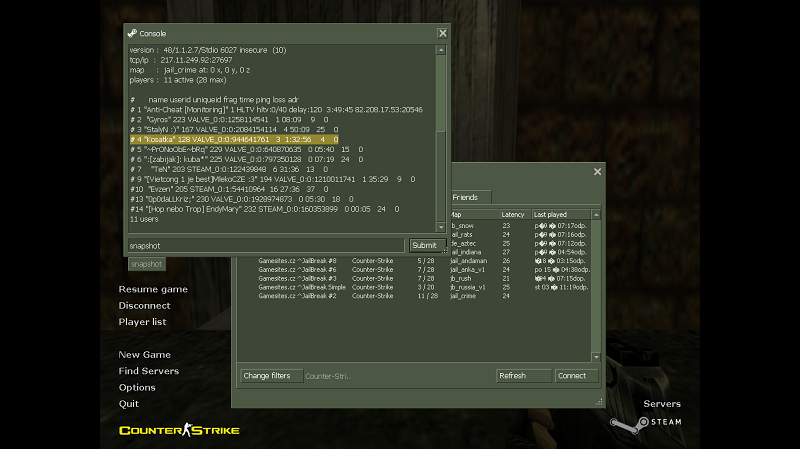Click the Gyros player line in console
800x449 pixels.
click(229, 119)
